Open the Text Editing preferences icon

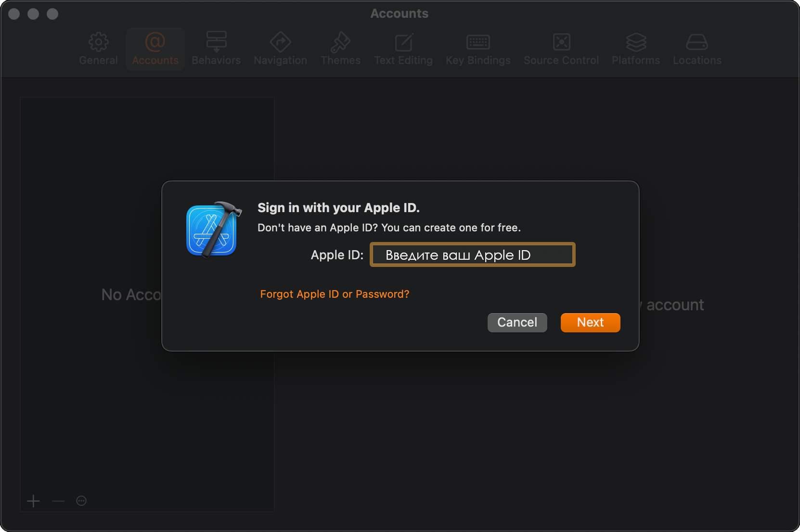pyautogui.click(x=403, y=43)
